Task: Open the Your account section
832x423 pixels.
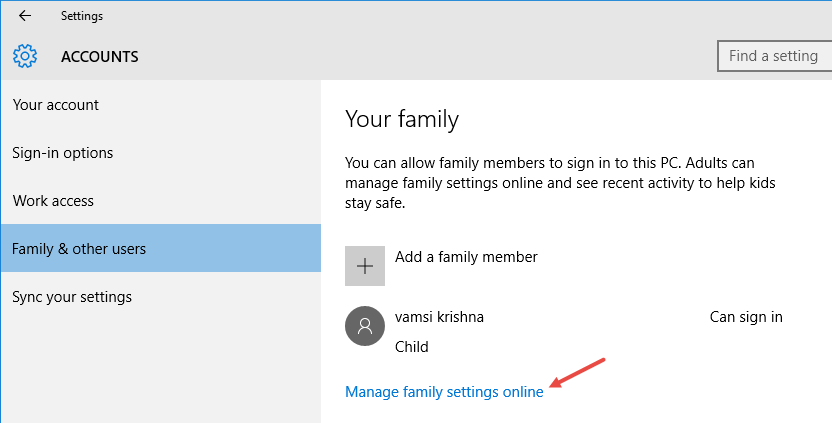Action: 56,105
